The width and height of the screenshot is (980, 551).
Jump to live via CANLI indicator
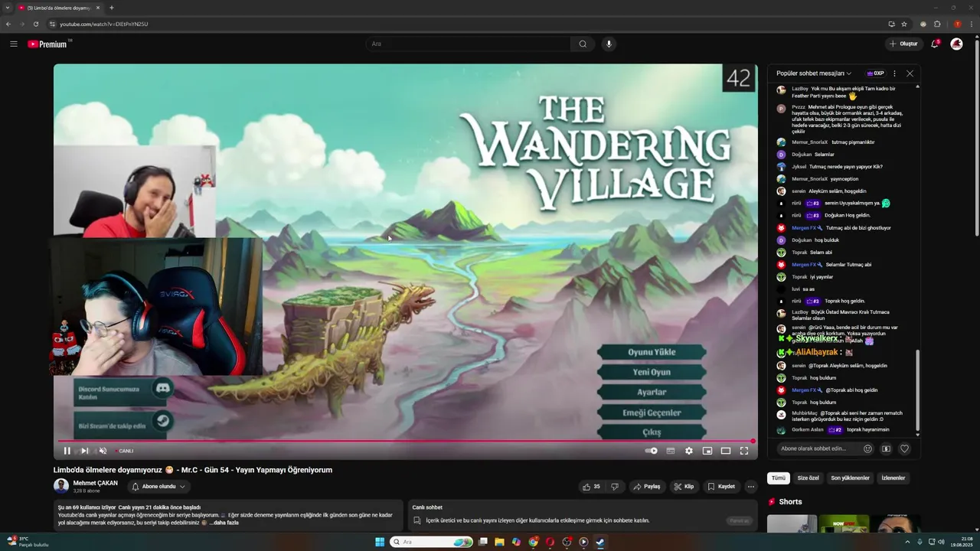pos(124,451)
